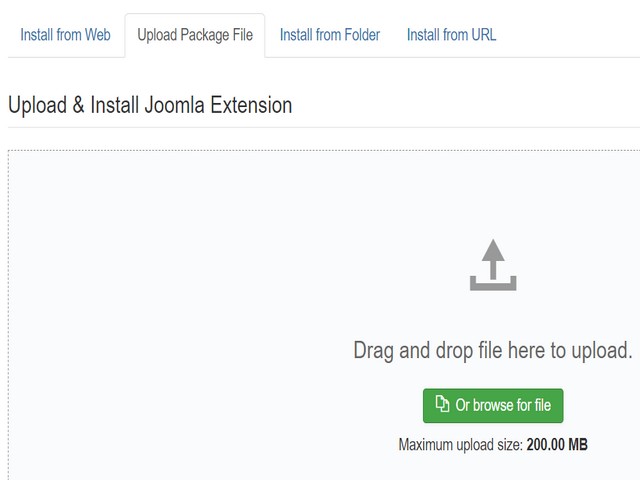Open the Install from Folder tab
Image resolution: width=640 pixels, height=480 pixels.
pyautogui.click(x=330, y=35)
